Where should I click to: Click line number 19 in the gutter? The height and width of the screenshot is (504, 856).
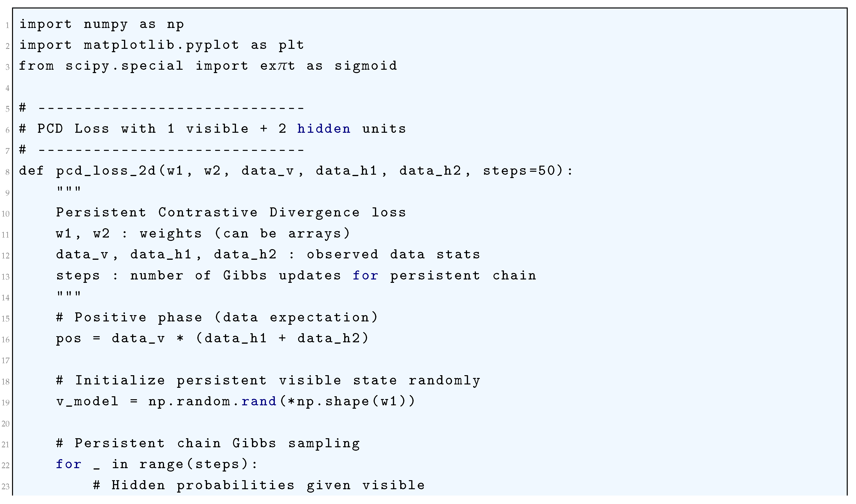pos(6,403)
